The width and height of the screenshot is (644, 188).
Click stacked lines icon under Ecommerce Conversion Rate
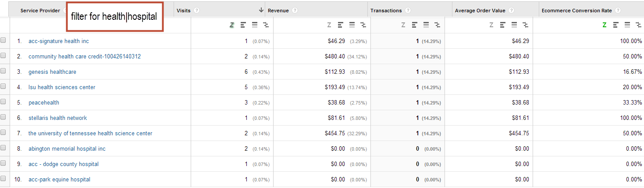(x=627, y=25)
